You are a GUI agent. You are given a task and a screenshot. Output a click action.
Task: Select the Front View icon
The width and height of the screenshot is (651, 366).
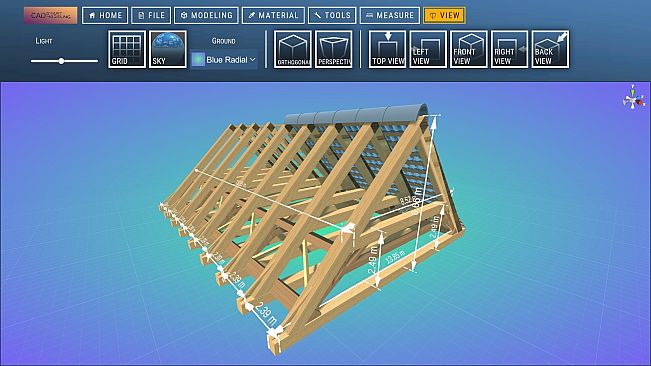point(469,49)
